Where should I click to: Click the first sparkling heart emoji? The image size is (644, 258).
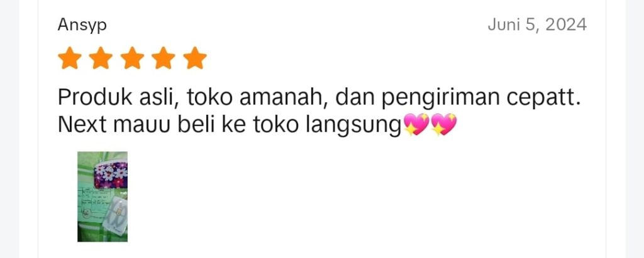416,124
